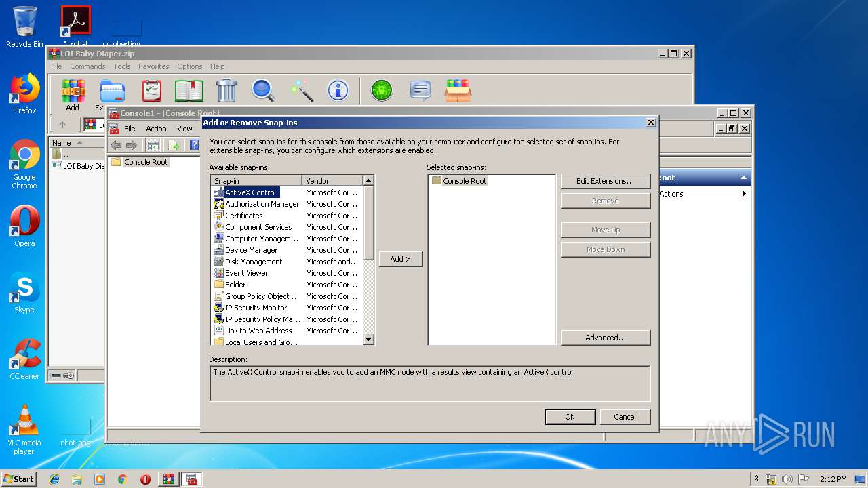Click Cancel in the snap-ins dialog

(625, 417)
